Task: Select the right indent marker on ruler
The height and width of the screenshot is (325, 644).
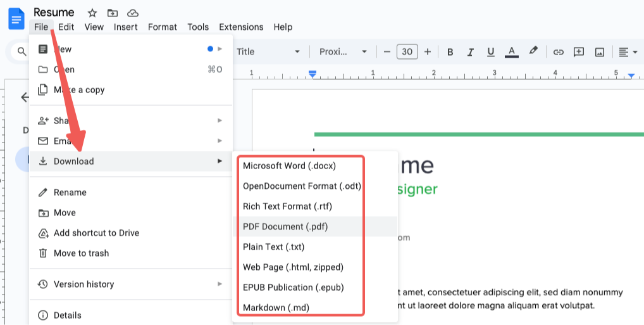Action: pyautogui.click(x=631, y=75)
